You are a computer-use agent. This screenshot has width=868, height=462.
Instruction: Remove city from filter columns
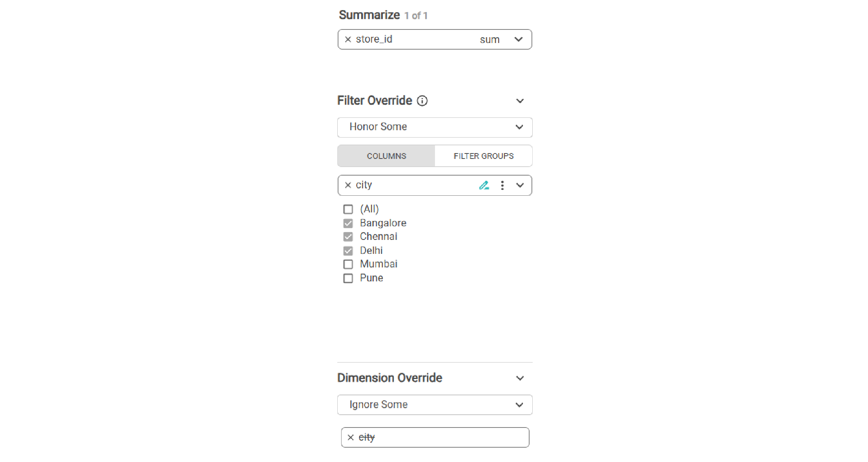pyautogui.click(x=348, y=185)
